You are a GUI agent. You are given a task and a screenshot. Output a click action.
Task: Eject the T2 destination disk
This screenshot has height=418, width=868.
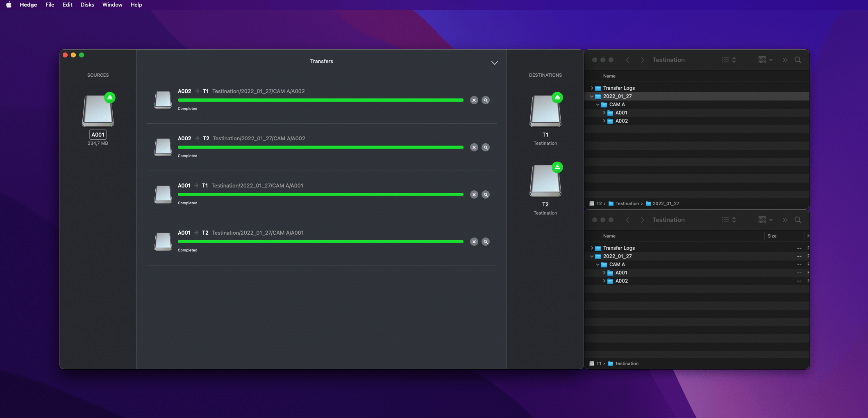(x=557, y=167)
